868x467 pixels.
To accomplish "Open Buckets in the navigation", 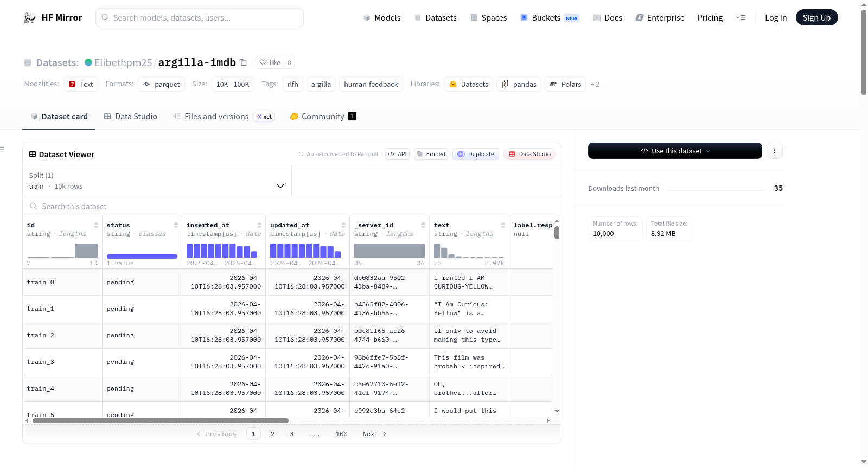I will [x=550, y=18].
